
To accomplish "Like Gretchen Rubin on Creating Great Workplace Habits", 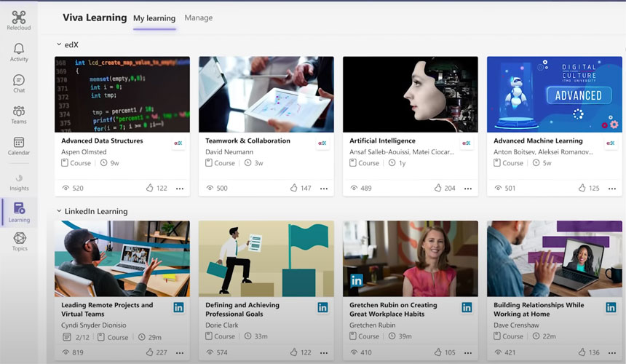I will click(437, 352).
